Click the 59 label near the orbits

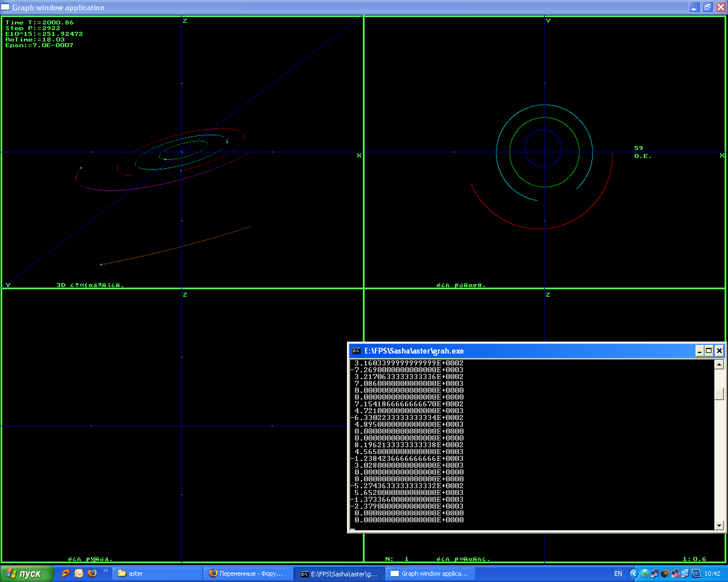point(639,148)
